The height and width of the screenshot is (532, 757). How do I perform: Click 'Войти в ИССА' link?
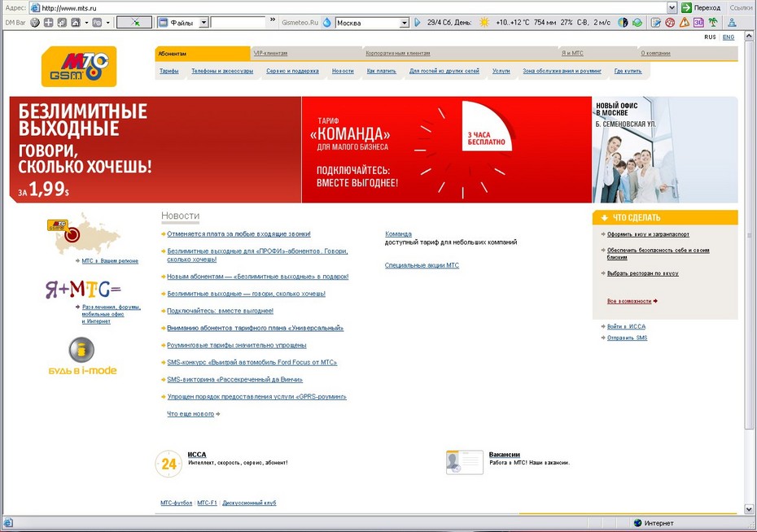tap(626, 326)
